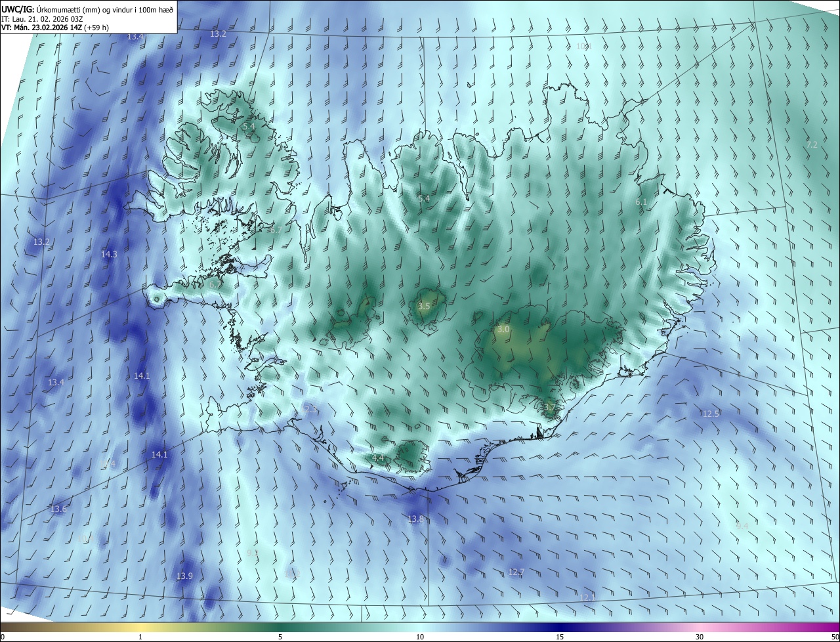The width and height of the screenshot is (840, 642).
Task: Click the 'IT: Lau. 21. 02. 2026 03Z' line
Action: [42, 18]
